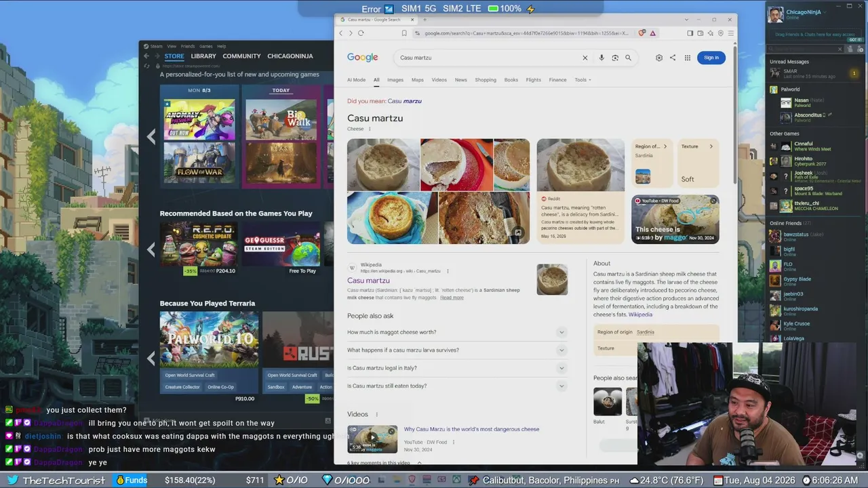This screenshot has width=868, height=488.
Task: Start Google voice search via microphone icon
Action: (601, 58)
